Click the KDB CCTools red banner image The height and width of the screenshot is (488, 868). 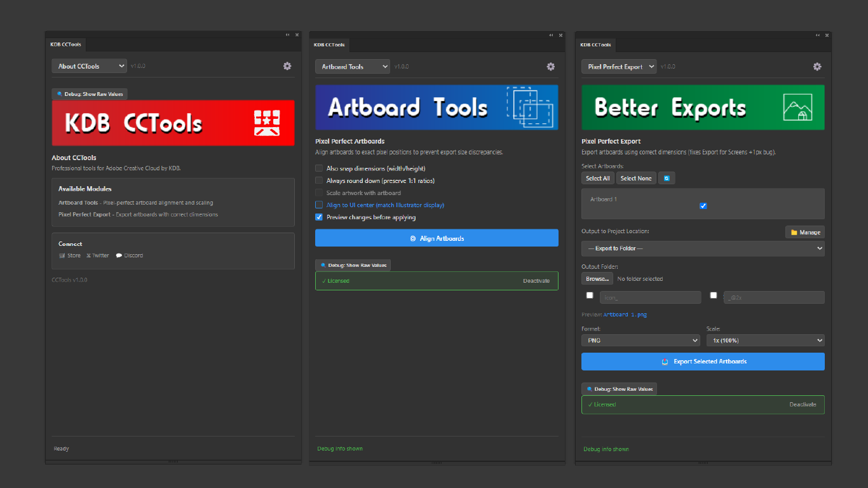173,123
